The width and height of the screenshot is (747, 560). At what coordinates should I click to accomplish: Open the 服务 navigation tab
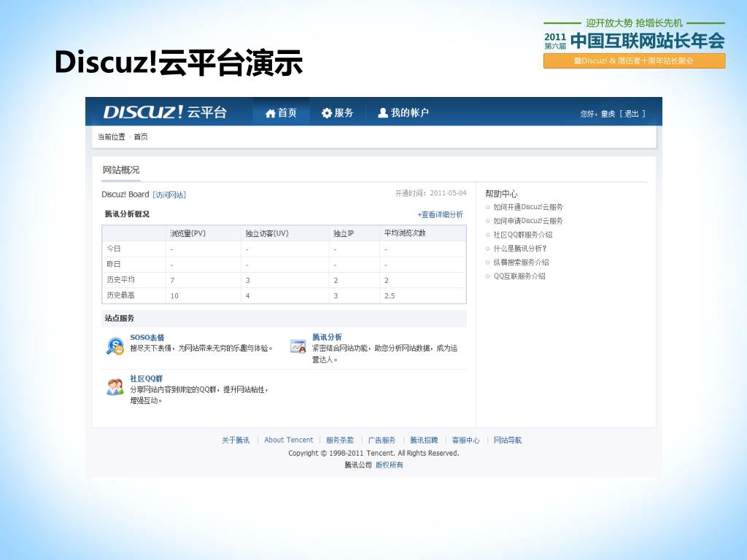[x=337, y=113]
